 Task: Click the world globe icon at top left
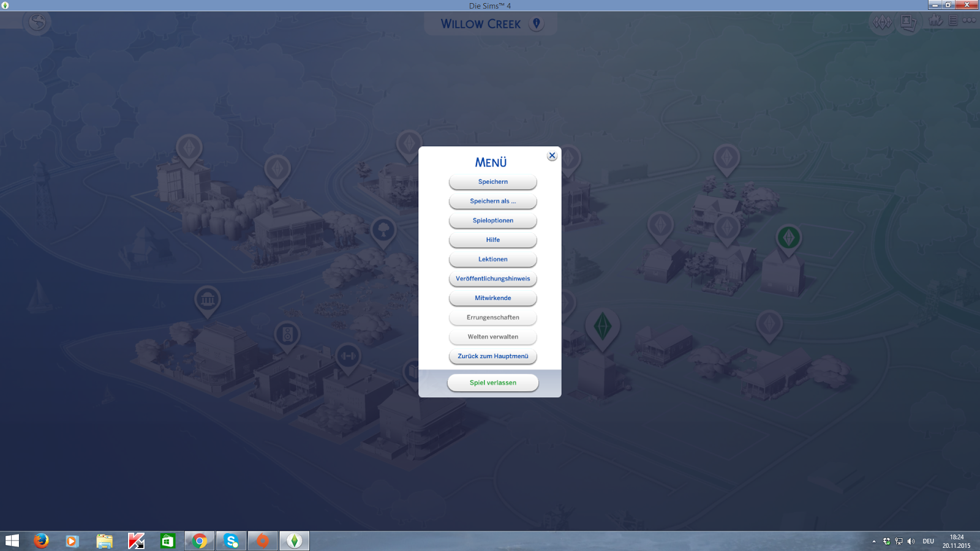point(37,23)
